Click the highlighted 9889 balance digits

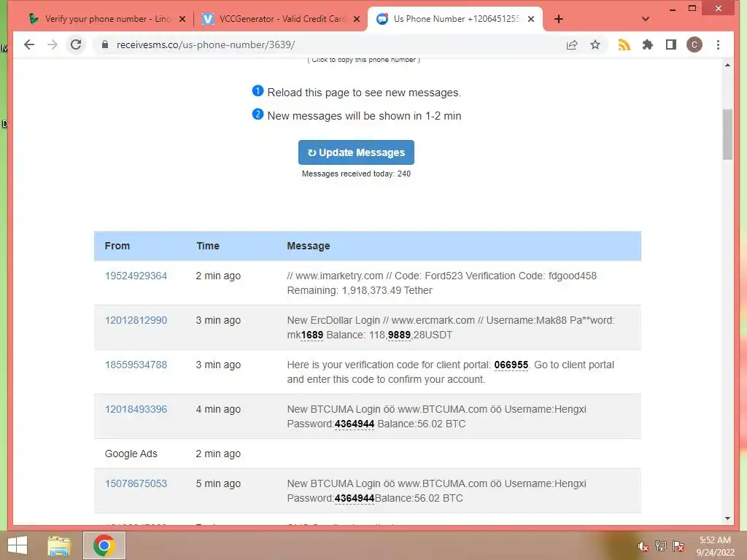tap(399, 335)
